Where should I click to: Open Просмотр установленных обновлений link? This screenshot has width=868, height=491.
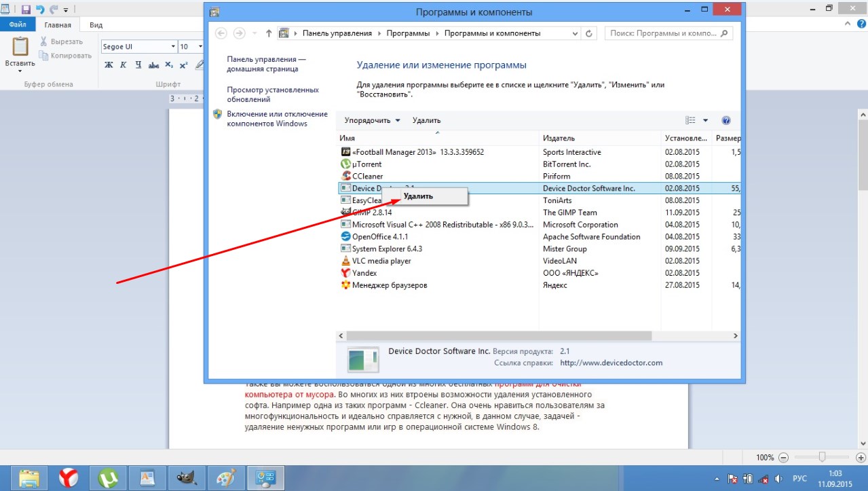273,94
